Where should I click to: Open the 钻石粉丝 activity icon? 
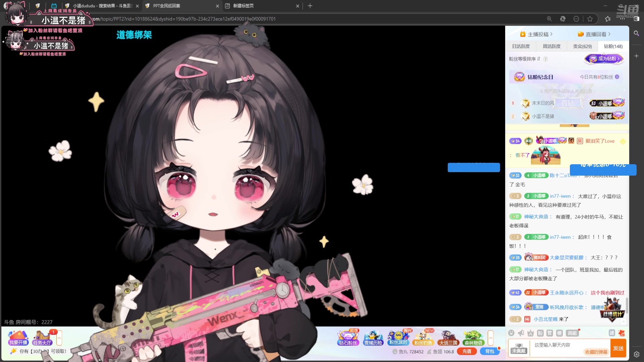348,338
